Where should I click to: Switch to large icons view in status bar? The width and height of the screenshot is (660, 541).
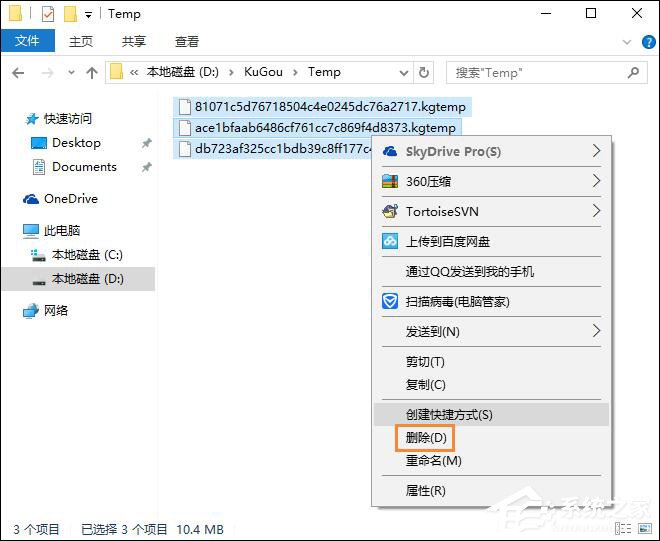[644, 528]
